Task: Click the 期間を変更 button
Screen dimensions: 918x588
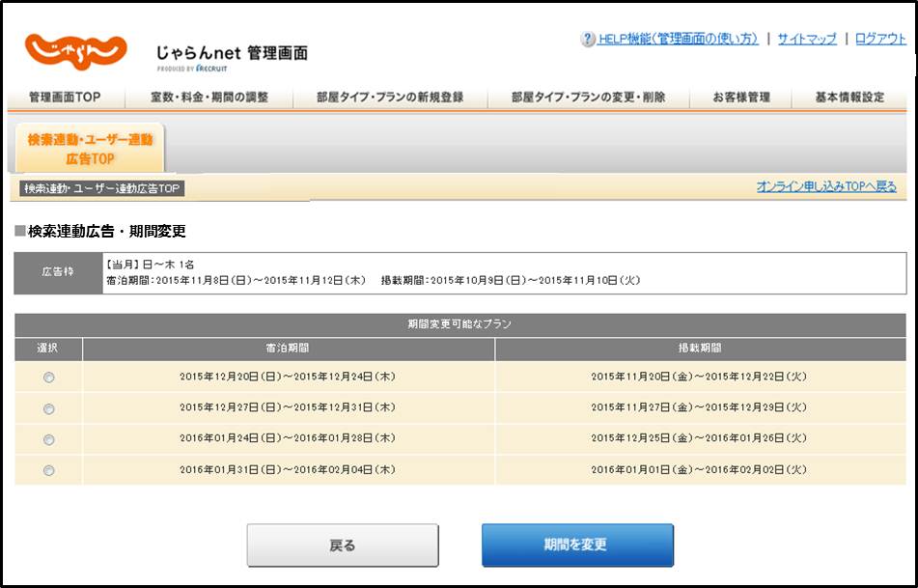Action: pos(577,546)
